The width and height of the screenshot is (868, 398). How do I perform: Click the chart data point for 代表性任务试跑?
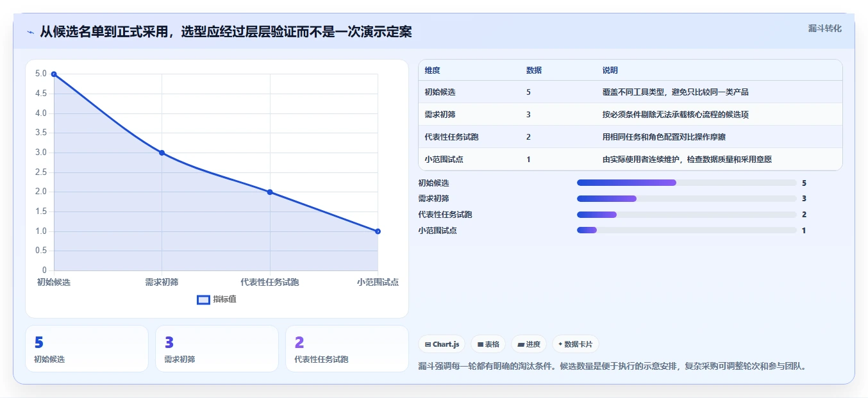point(270,192)
